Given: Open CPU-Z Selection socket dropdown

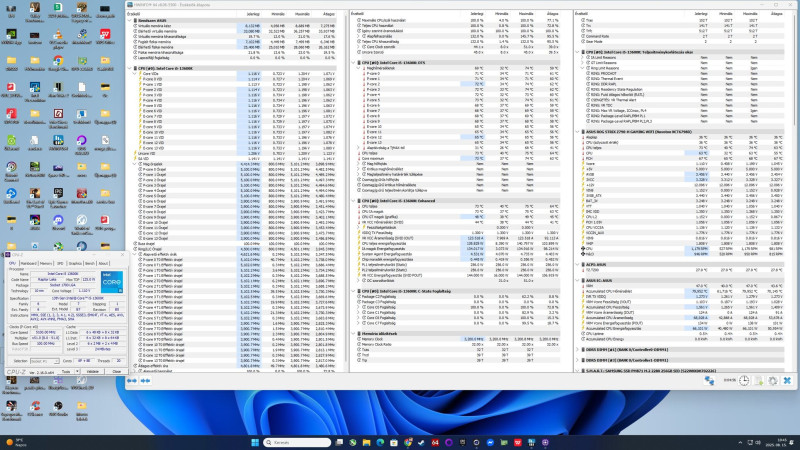Looking at the screenshot, I should click(44, 361).
